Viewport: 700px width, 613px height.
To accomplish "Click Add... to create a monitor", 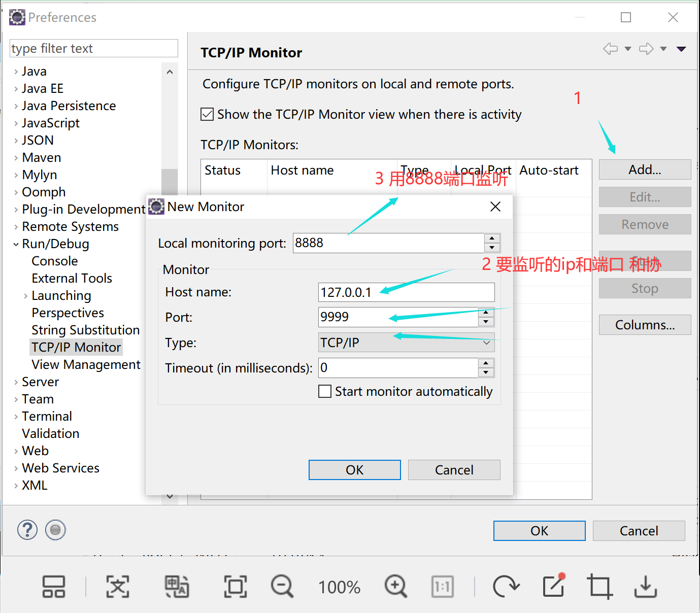I will [x=645, y=169].
